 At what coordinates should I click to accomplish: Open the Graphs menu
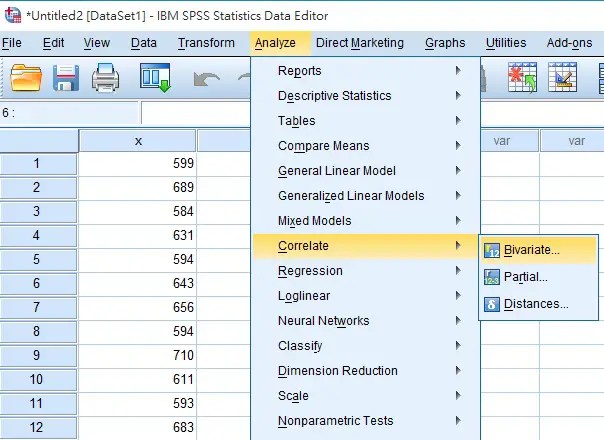point(445,43)
